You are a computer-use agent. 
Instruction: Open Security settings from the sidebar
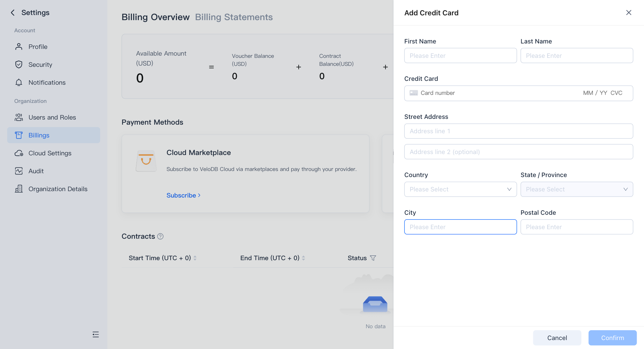40,65
